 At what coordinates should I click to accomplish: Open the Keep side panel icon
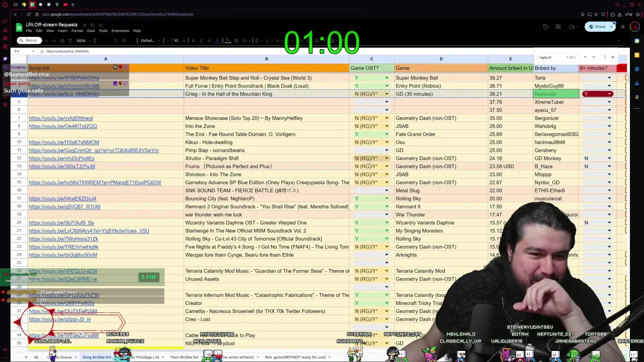point(637,55)
